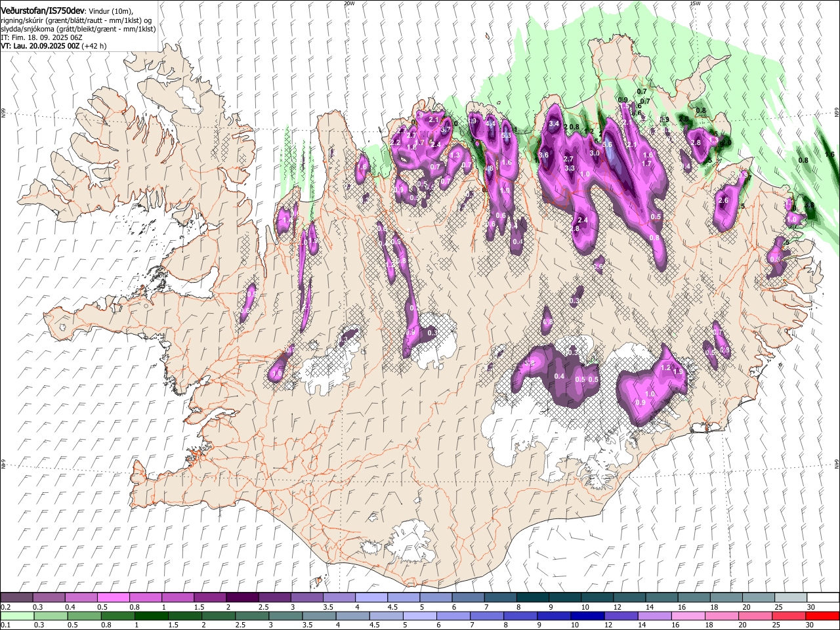This screenshot has height=630, width=840.
Task: Select darkest green rain swatch for 1–1.5 mm
Action: click(151, 616)
